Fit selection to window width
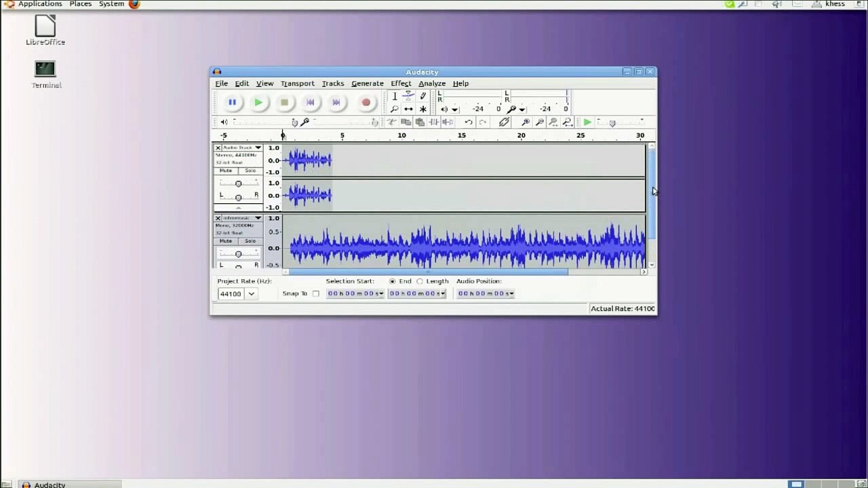This screenshot has height=488, width=868. pos(553,122)
